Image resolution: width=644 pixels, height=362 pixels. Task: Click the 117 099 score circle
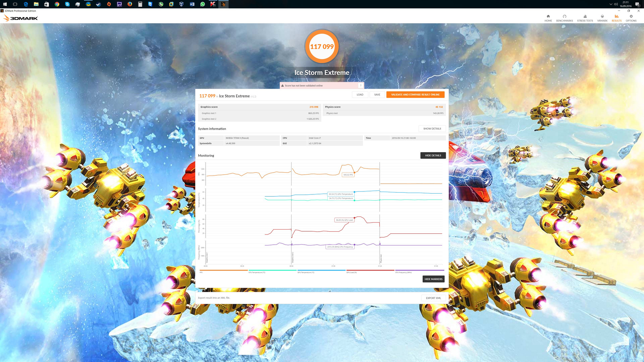(x=322, y=47)
